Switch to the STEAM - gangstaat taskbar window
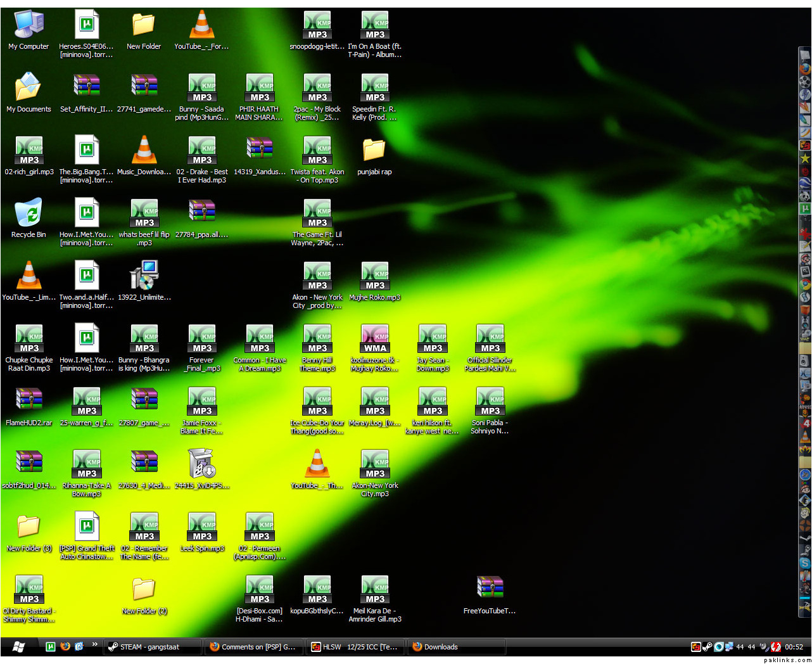 pyautogui.click(x=152, y=647)
